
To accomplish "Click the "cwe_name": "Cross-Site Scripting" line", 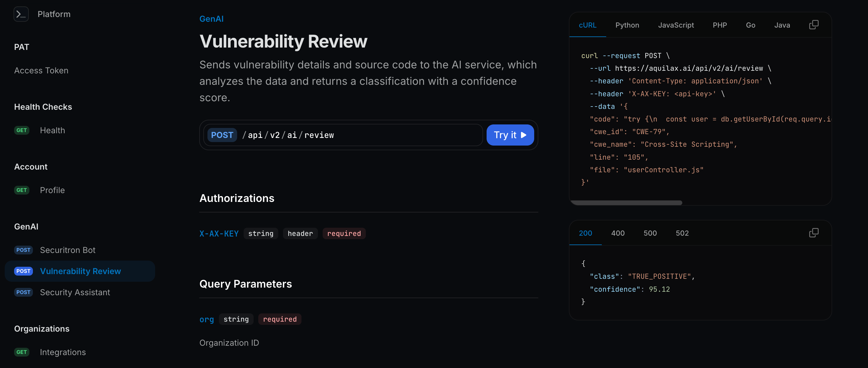I will pos(663,144).
